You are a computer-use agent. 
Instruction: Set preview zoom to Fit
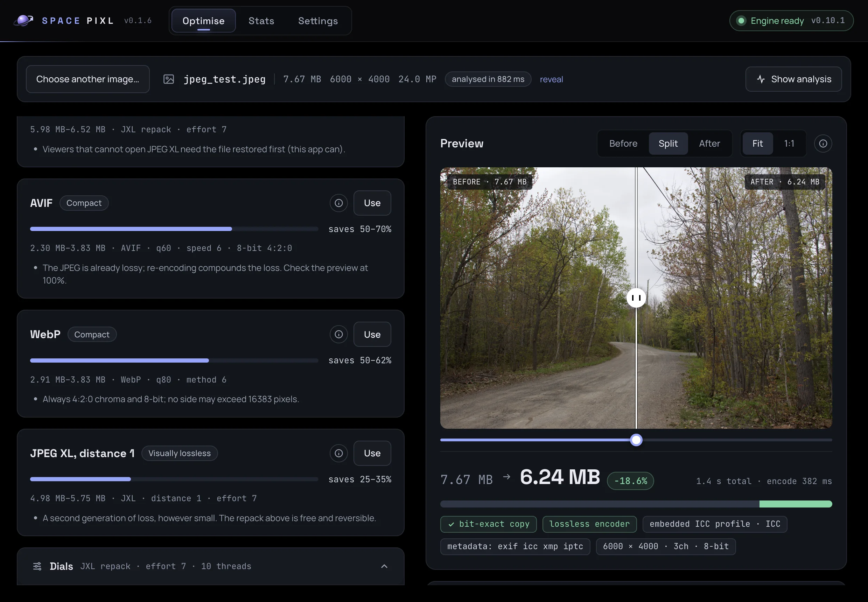pos(757,143)
